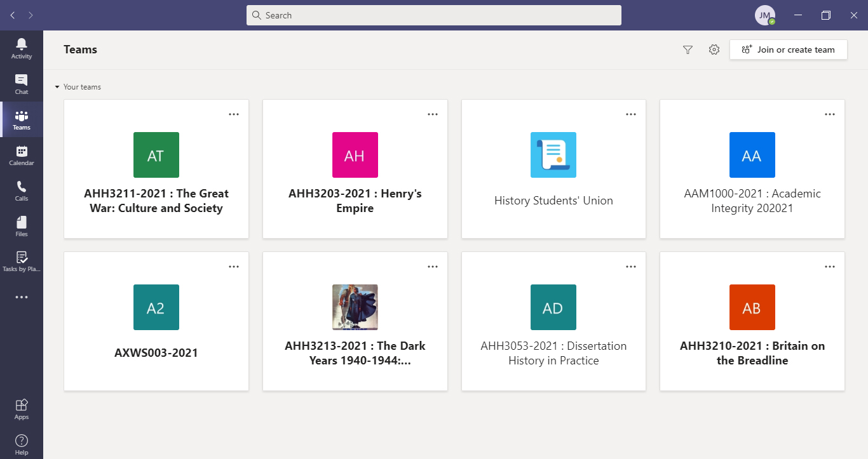Open AXWS003-2021 team name
Screen dimensions: 868x459
click(x=156, y=353)
